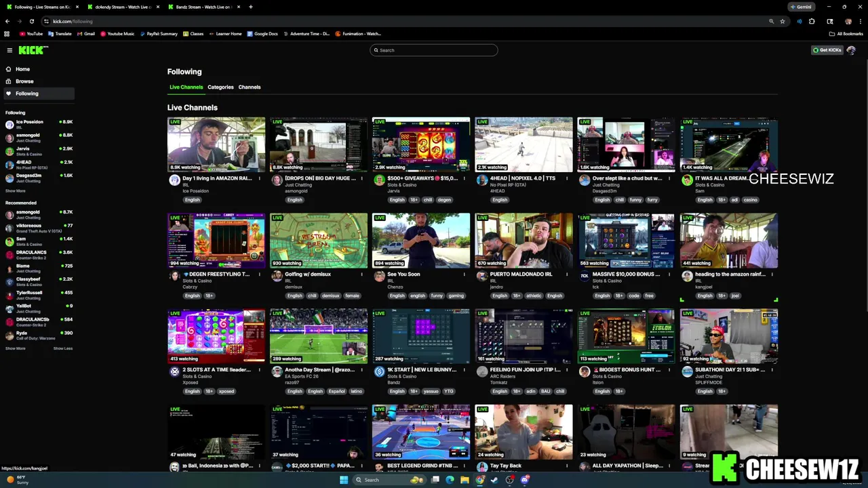This screenshot has width=868, height=488.
Task: Open Jarvis $500+ GIVEAWAYS stream thumbnail
Action: click(x=421, y=144)
